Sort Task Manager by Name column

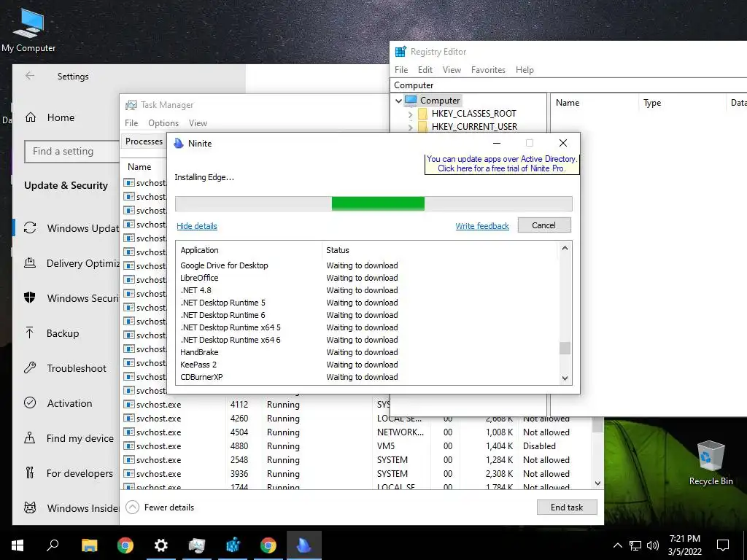(139, 167)
